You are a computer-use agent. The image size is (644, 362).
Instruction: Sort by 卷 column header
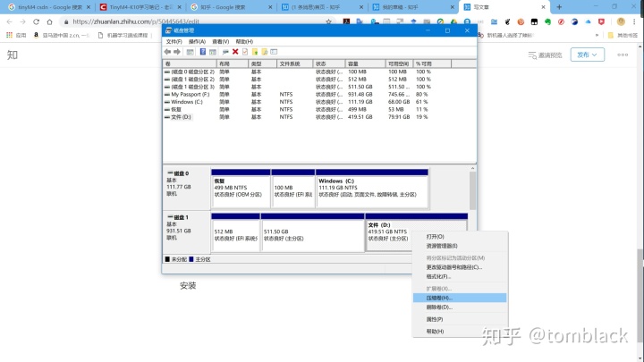pos(190,63)
